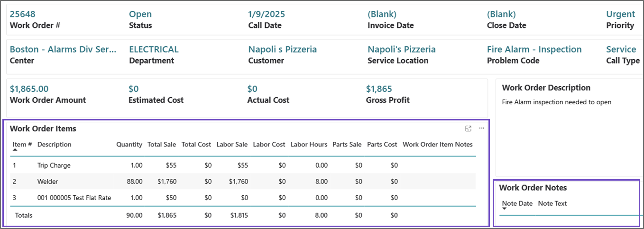The width and height of the screenshot is (644, 229).
Task: Click the Parts Cost column header
Action: click(382, 145)
